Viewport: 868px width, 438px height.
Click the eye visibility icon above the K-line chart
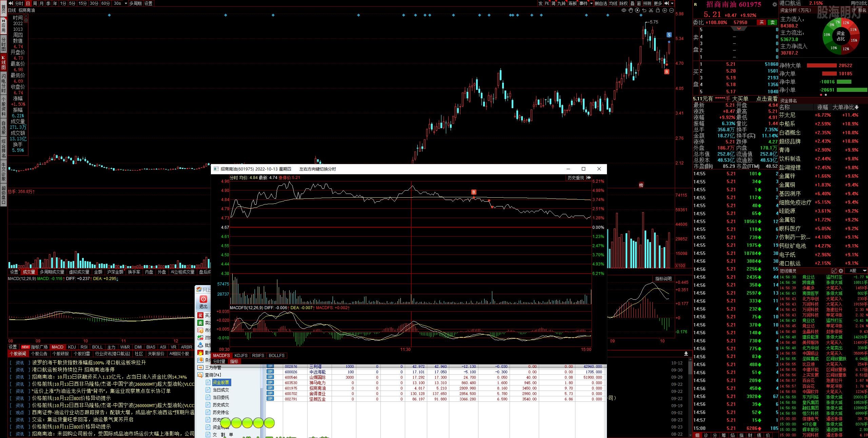point(624,11)
